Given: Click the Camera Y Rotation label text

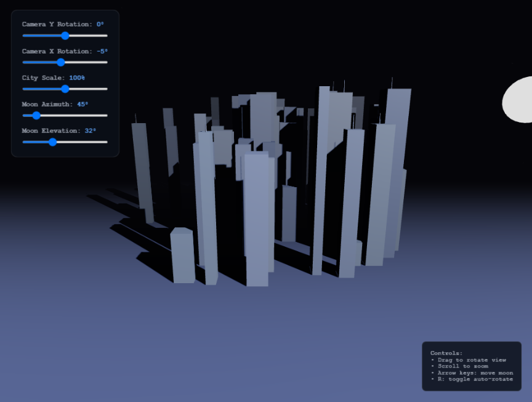Looking at the screenshot, I should coord(57,25).
